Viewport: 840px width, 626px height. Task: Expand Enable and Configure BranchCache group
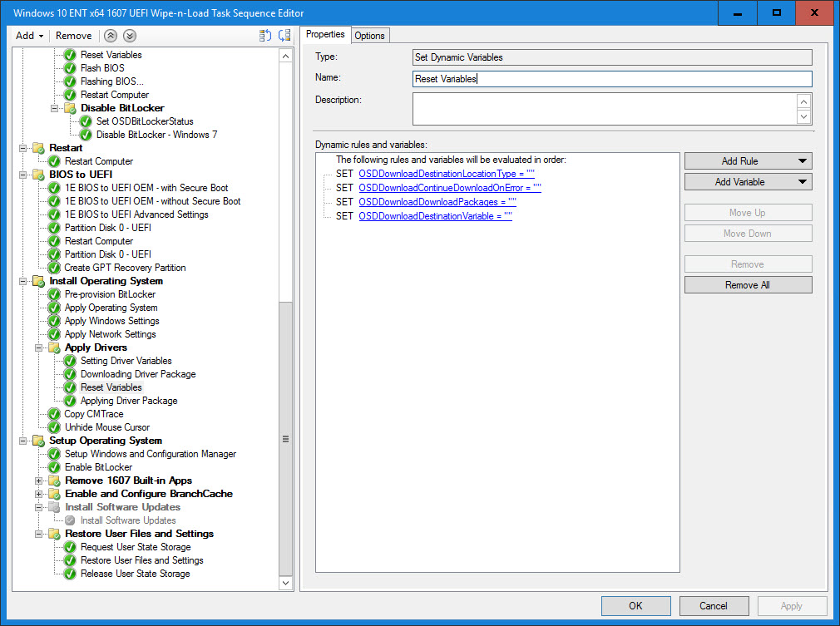click(38, 494)
